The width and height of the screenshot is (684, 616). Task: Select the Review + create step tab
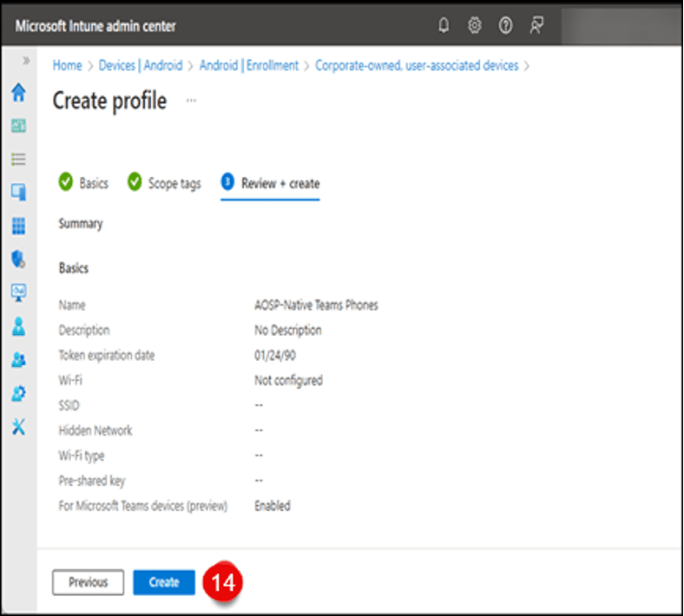pos(270,183)
